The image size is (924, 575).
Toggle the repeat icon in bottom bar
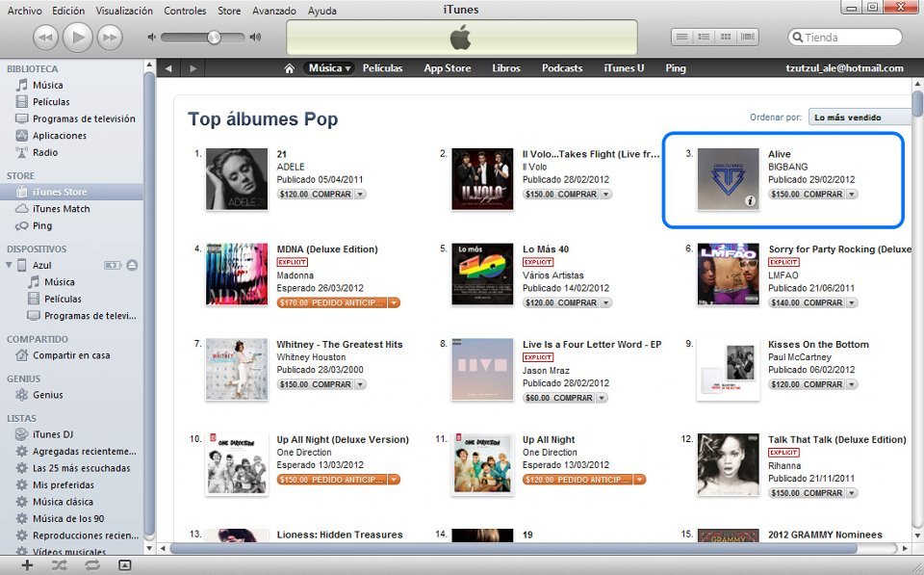(x=92, y=565)
